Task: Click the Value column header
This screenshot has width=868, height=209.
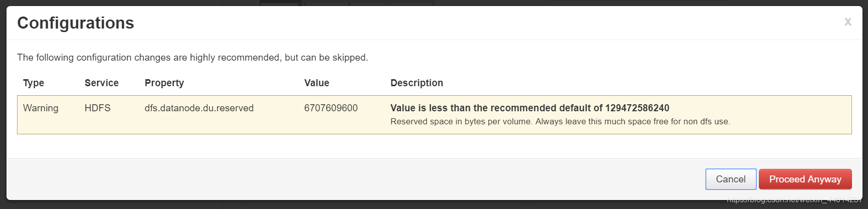Action: pyautogui.click(x=317, y=83)
